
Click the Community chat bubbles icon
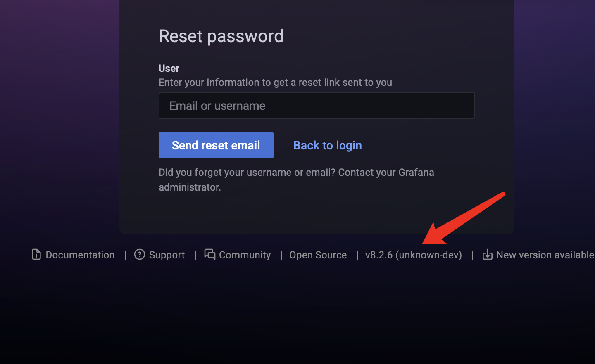point(210,254)
